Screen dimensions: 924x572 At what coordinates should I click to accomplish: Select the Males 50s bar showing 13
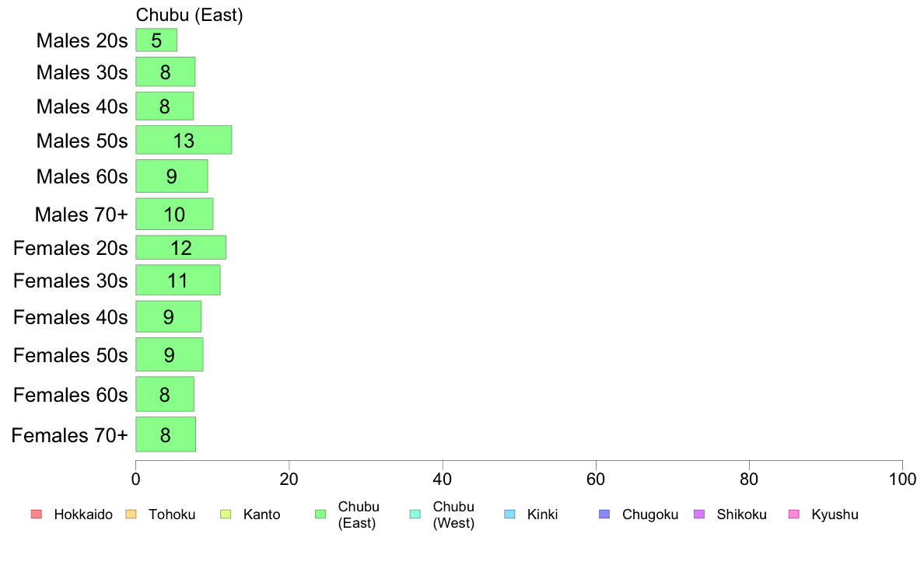184,140
